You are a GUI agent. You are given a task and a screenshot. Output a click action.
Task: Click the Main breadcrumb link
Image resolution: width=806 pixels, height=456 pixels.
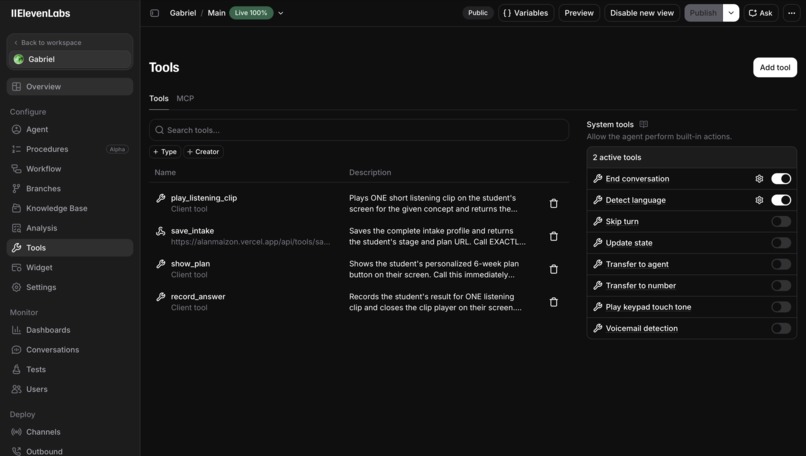coord(216,13)
